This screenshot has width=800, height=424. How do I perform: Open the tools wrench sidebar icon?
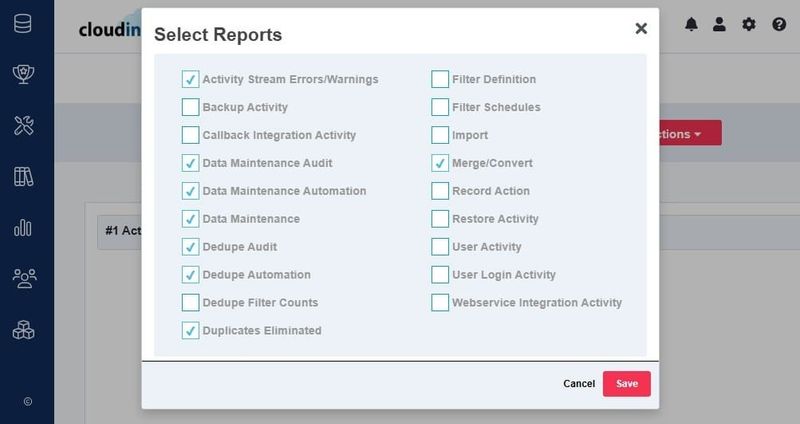click(x=23, y=125)
